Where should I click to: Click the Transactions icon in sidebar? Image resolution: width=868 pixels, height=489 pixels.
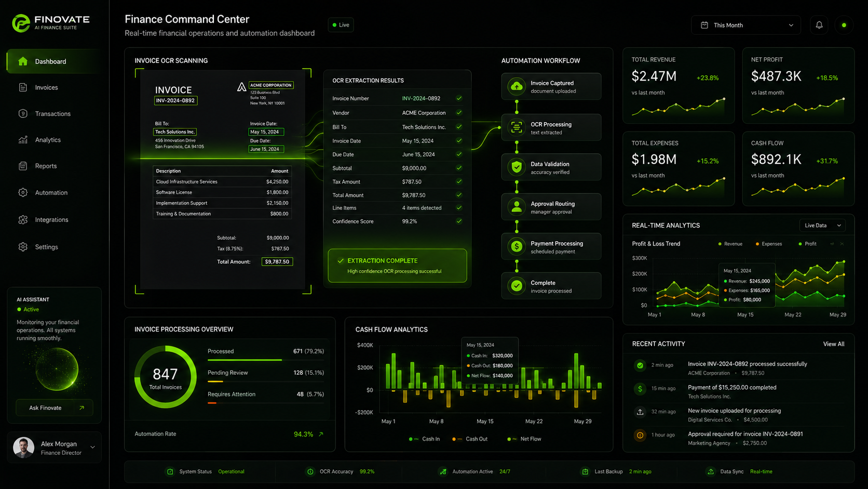coord(23,113)
